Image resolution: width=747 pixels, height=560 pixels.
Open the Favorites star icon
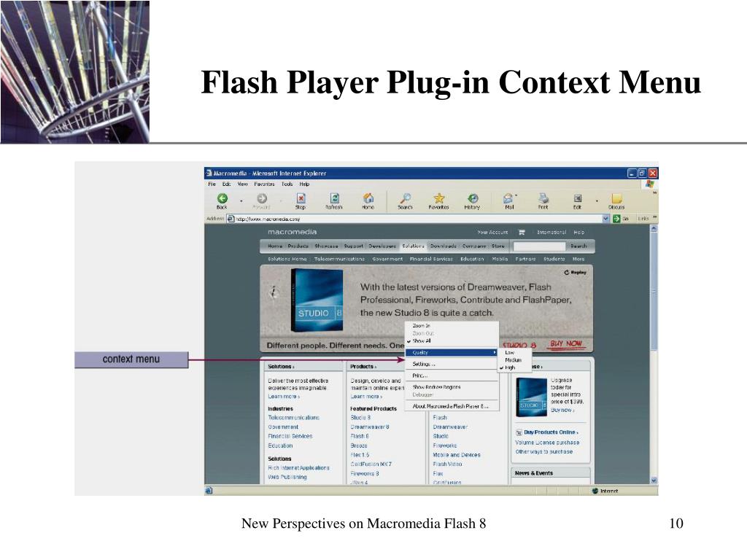[438, 198]
